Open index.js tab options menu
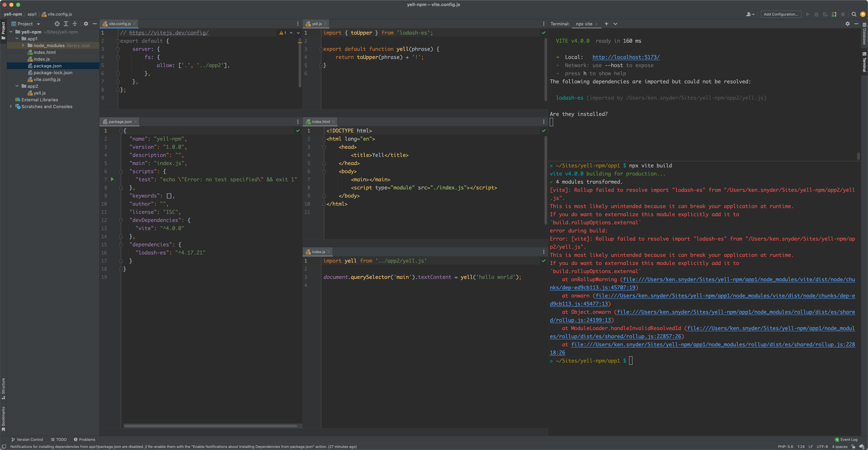The width and height of the screenshot is (868, 450). point(543,252)
